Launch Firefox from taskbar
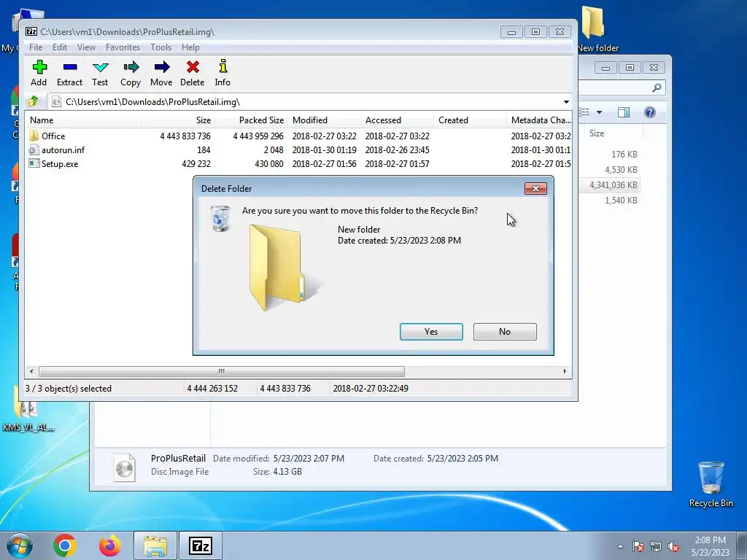 (x=110, y=545)
